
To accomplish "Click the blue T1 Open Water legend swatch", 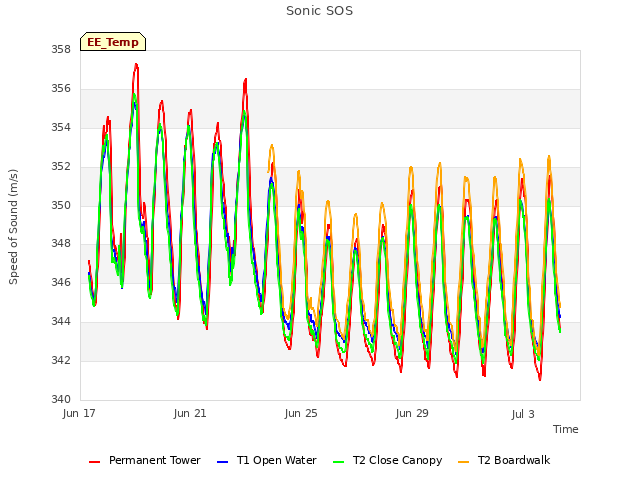I will tap(222, 462).
